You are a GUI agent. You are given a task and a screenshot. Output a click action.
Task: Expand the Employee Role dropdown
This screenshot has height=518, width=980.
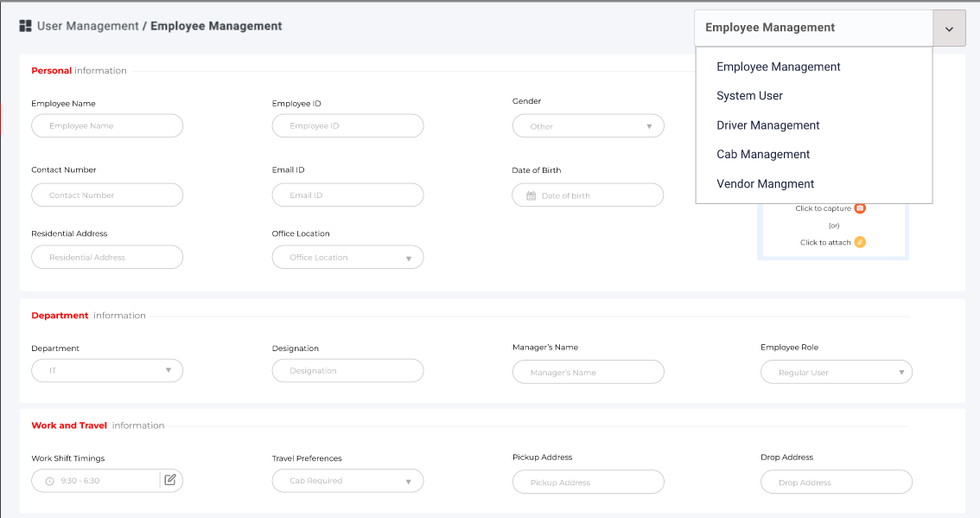[836, 373]
